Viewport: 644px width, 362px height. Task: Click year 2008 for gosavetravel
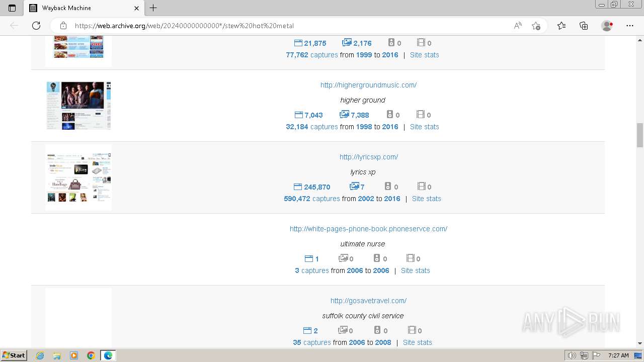(x=383, y=342)
